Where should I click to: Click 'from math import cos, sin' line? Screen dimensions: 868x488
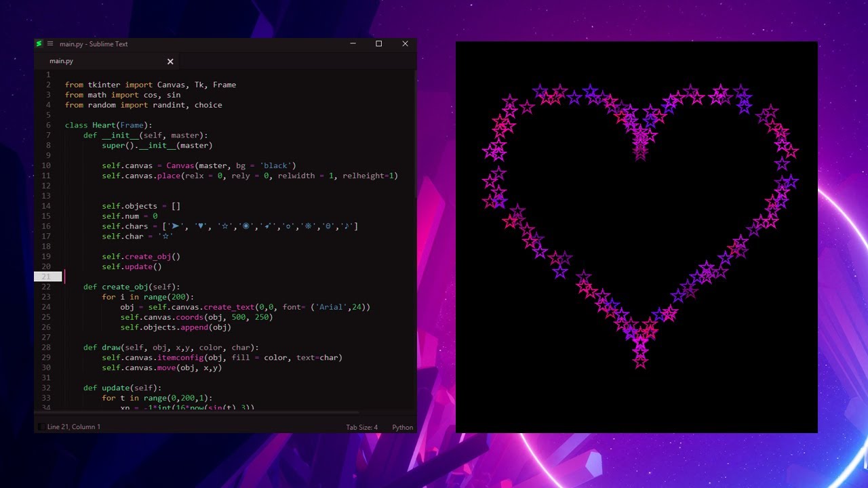pos(123,95)
